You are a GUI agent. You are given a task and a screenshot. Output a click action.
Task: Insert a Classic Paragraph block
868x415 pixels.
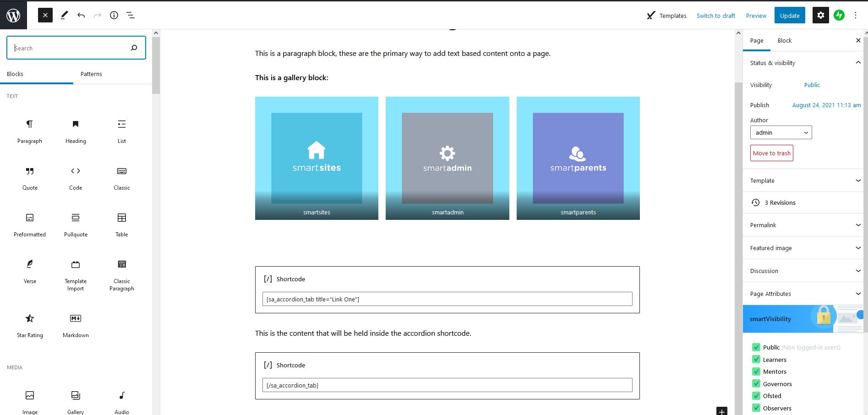122,275
